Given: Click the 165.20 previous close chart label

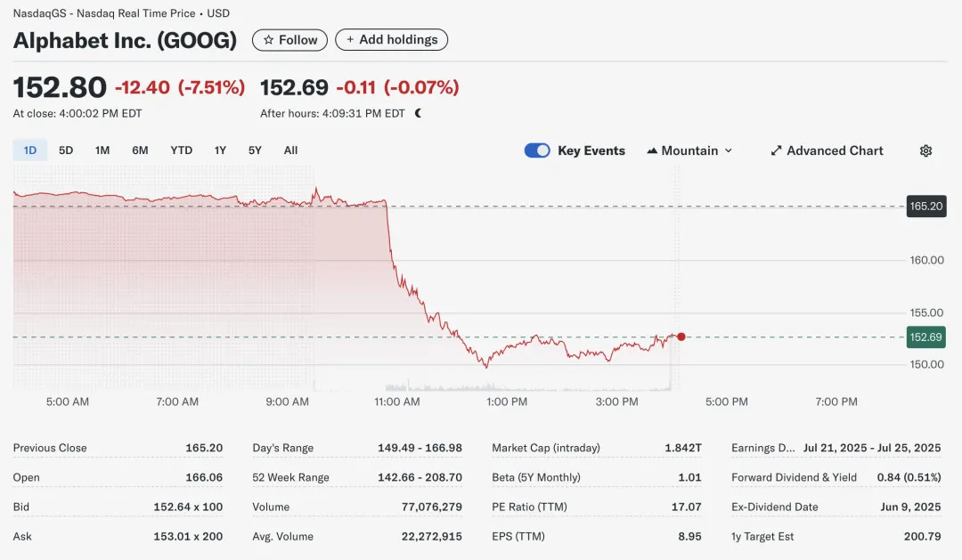Looking at the screenshot, I should pyautogui.click(x=926, y=206).
